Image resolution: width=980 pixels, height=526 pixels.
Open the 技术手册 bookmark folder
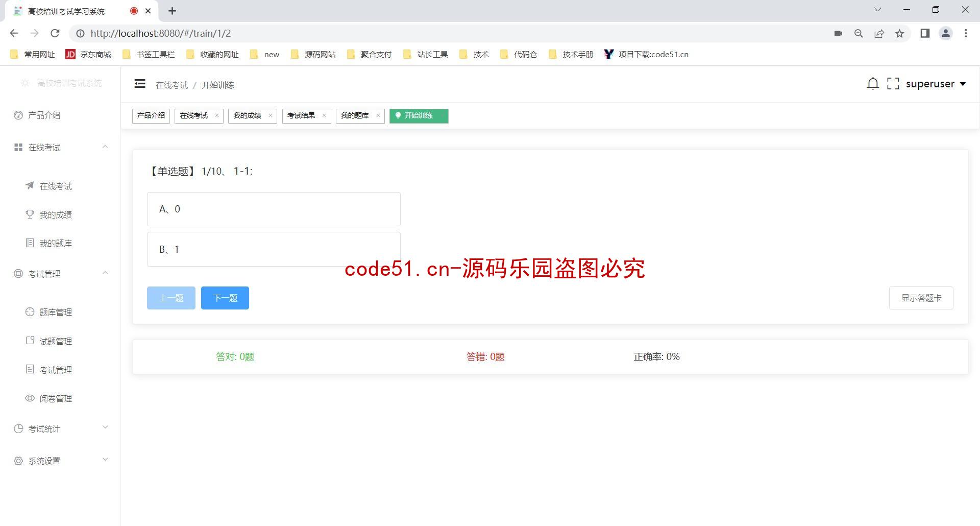(571, 54)
